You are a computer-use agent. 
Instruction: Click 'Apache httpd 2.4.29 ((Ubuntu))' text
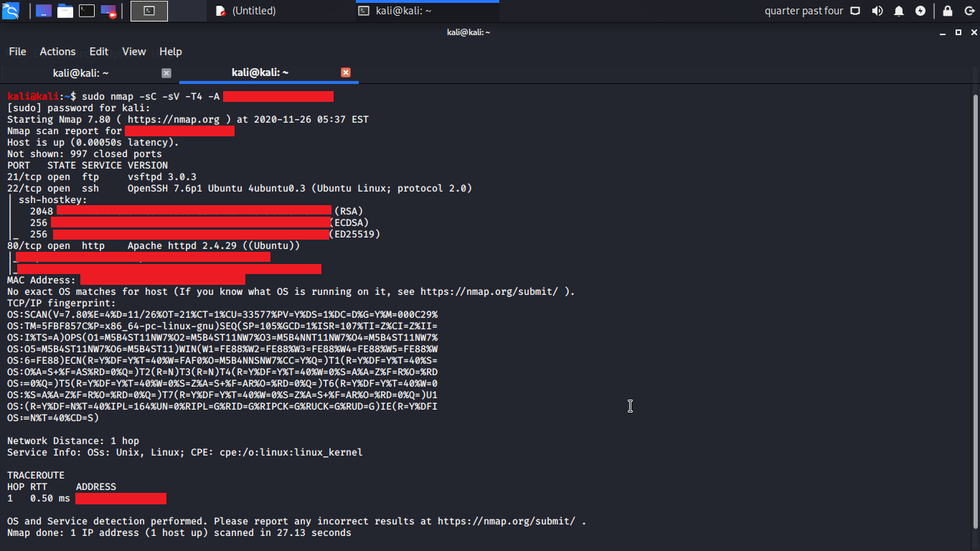click(x=214, y=245)
